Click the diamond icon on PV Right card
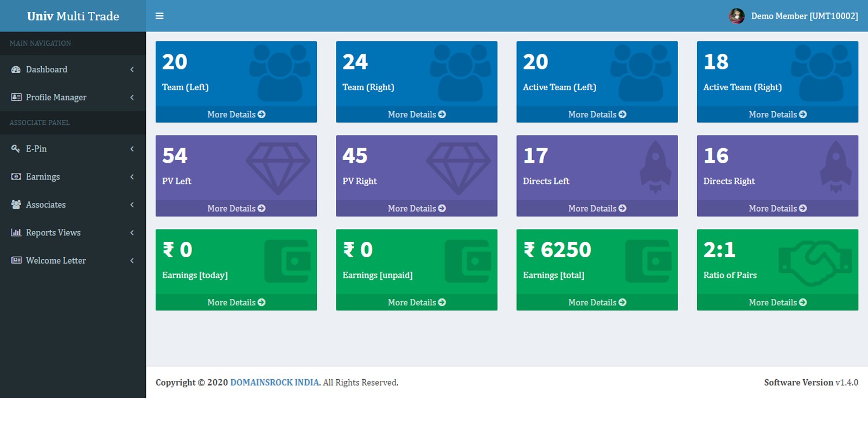868x434 pixels. point(459,169)
